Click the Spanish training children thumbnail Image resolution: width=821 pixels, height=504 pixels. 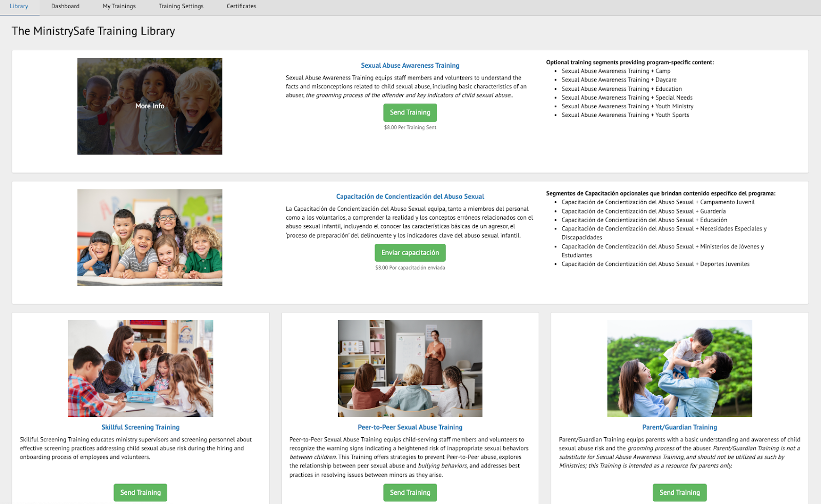click(x=150, y=237)
